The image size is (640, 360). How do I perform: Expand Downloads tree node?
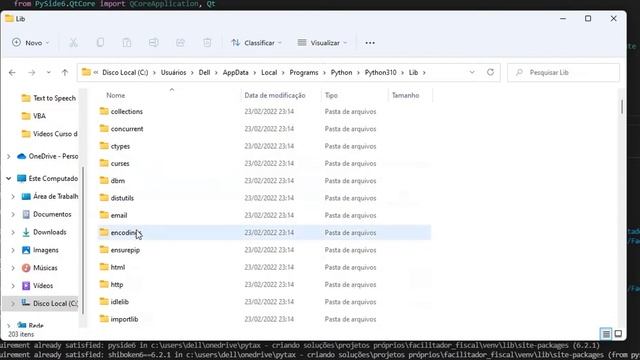click(x=13, y=232)
